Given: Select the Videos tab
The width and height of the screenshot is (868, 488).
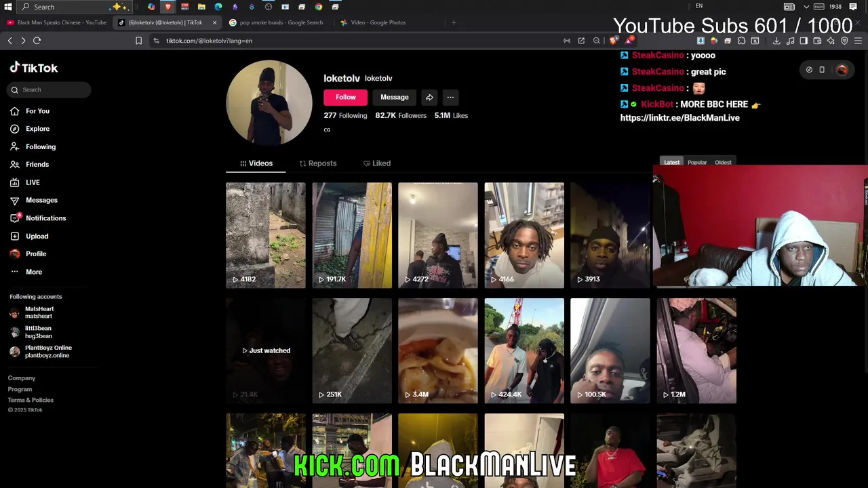Looking at the screenshot, I should (256, 163).
